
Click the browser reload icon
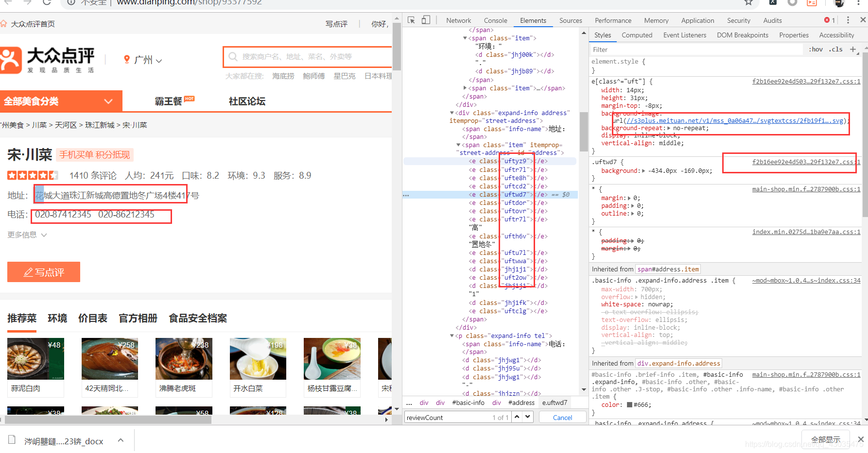point(47,2)
